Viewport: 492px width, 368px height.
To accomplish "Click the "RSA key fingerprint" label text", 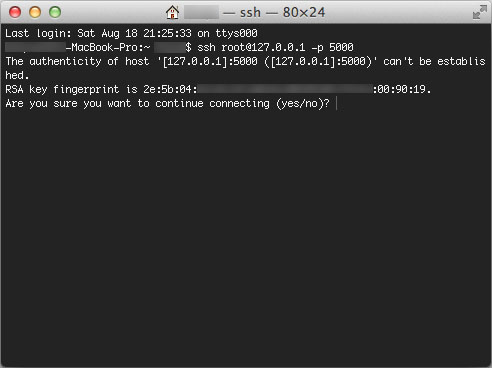I will (62, 89).
